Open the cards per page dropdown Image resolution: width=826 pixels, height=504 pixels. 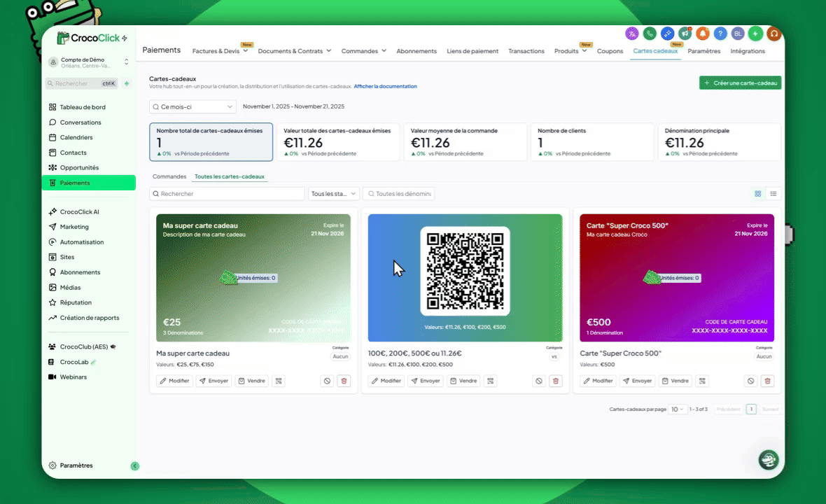point(677,409)
